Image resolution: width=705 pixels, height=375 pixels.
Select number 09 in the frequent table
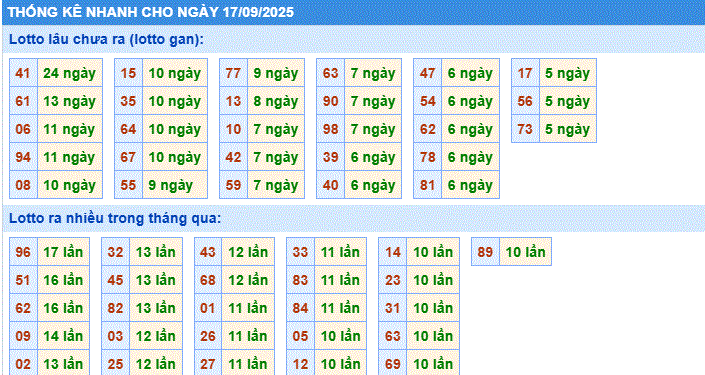[x=23, y=336]
